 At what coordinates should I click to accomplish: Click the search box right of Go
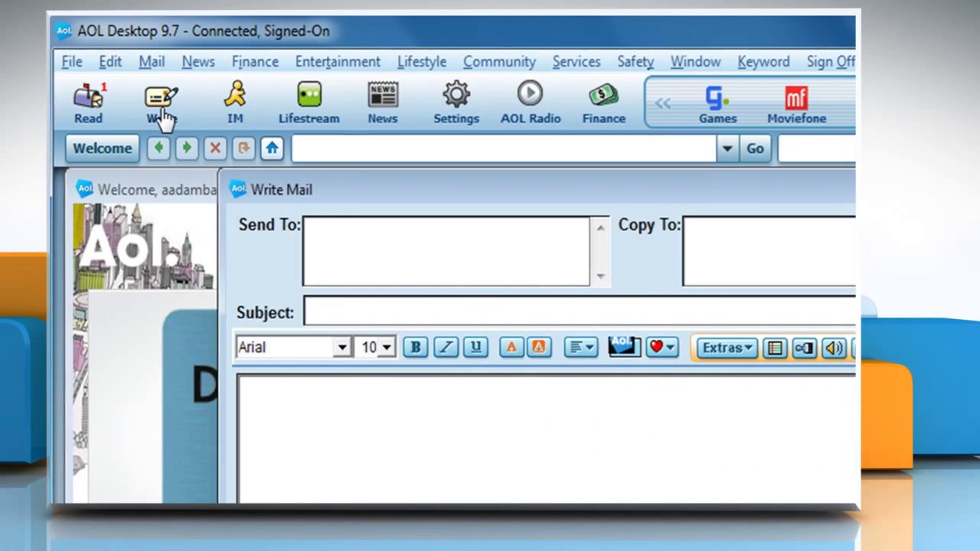coord(817,148)
